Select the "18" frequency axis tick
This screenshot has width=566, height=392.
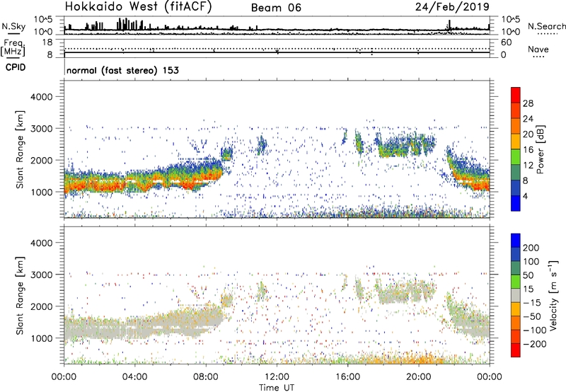coord(47,42)
